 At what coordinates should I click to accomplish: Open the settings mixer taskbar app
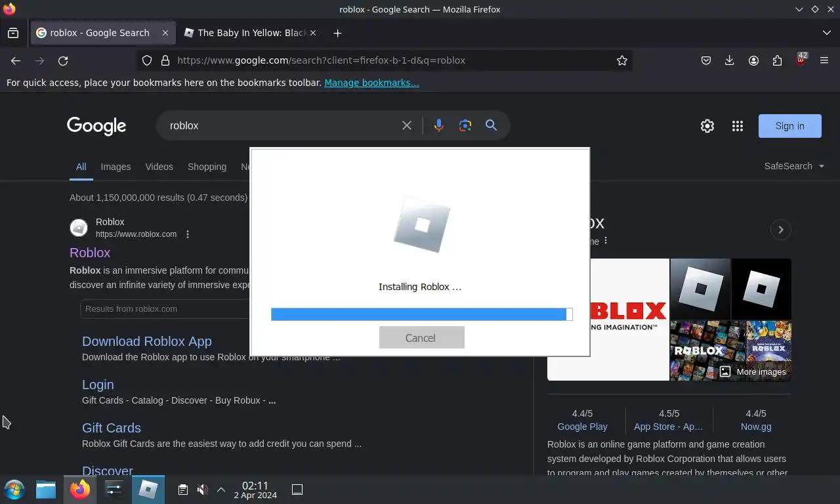114,490
